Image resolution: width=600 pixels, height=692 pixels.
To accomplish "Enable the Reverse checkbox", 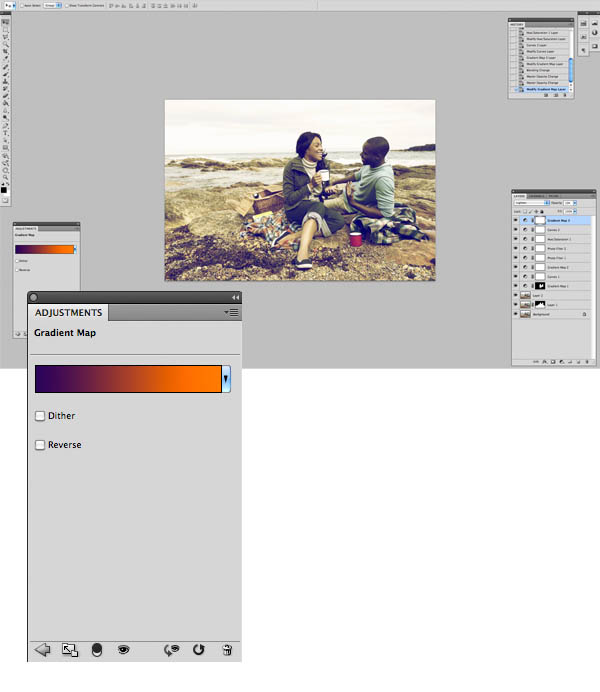I will click(40, 445).
